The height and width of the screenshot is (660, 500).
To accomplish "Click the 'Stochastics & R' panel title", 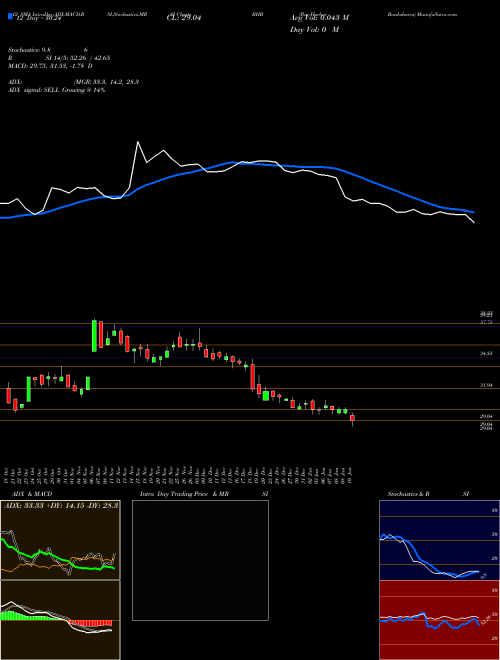I will point(409,494).
